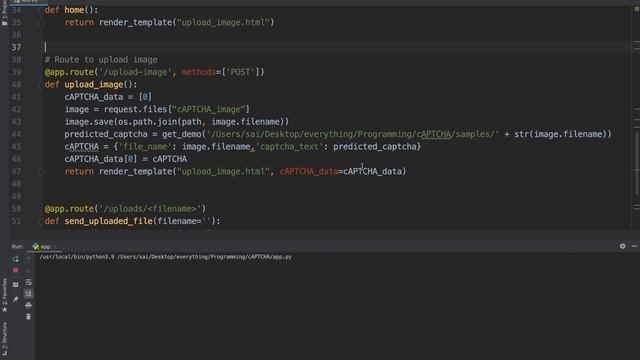Click 'send_uploaded_file' function name
This screenshot has height=360, width=640.
(x=108, y=221)
